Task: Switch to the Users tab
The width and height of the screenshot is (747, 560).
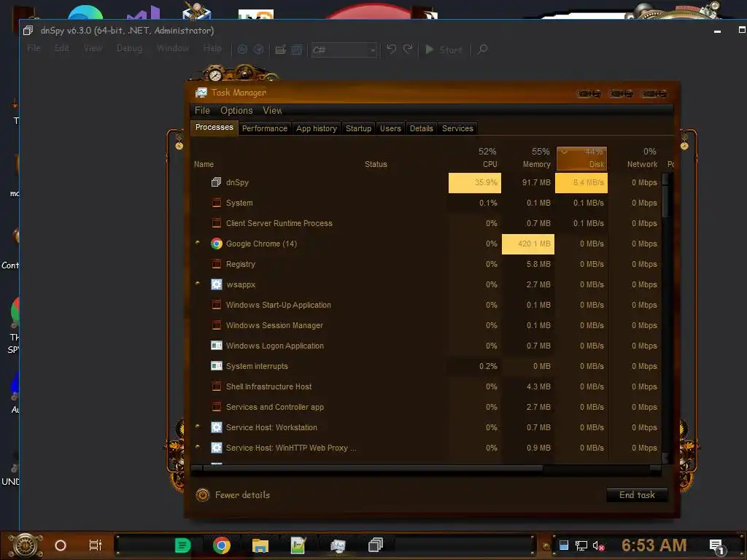Action: [390, 128]
